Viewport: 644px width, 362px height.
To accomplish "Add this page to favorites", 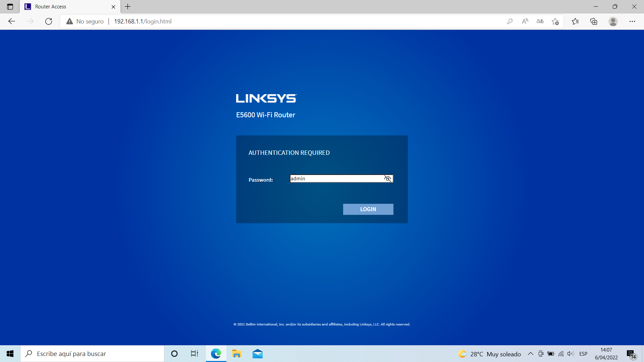I will click(555, 21).
